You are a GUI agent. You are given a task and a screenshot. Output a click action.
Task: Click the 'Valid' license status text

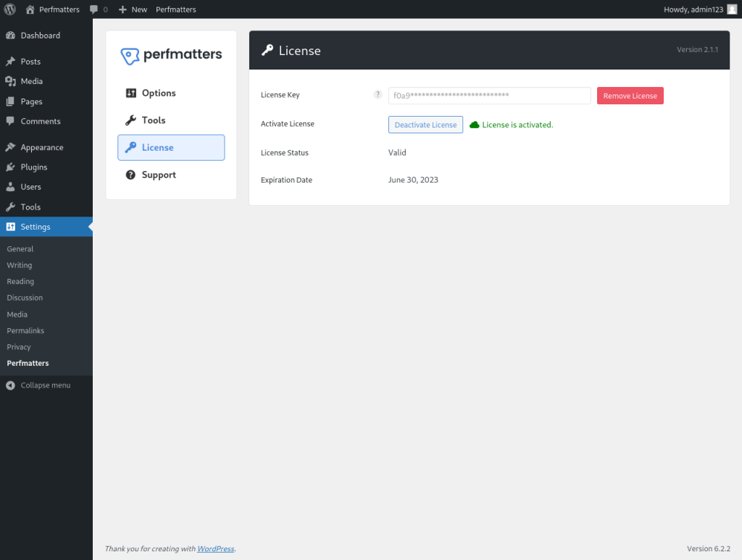tap(397, 152)
